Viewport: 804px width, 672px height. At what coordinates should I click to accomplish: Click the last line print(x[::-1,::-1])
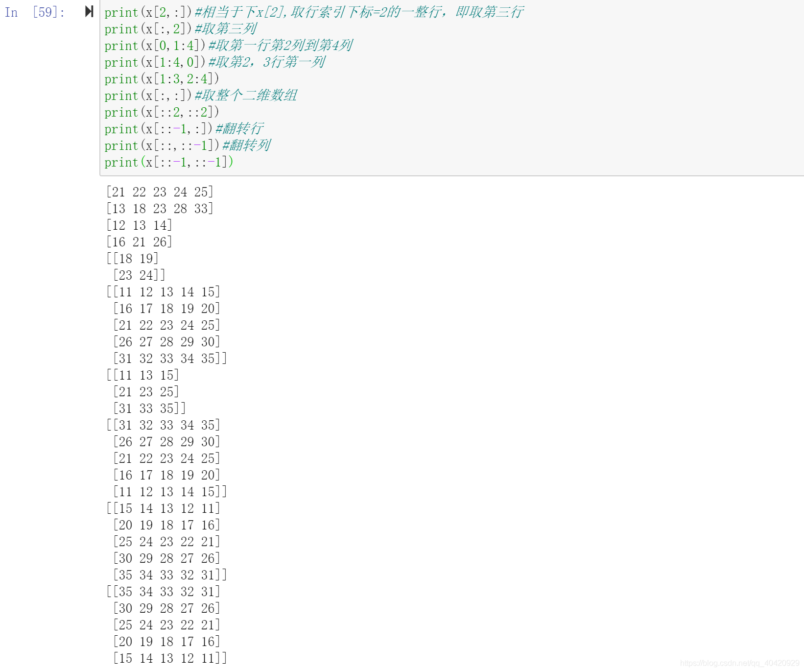tap(168, 162)
